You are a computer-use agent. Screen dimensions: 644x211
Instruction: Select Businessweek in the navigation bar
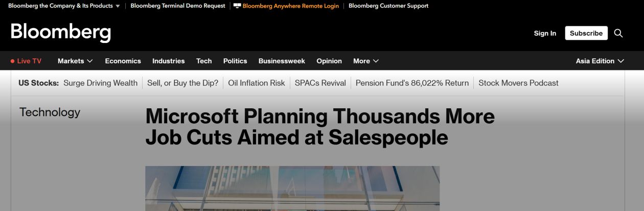click(282, 61)
